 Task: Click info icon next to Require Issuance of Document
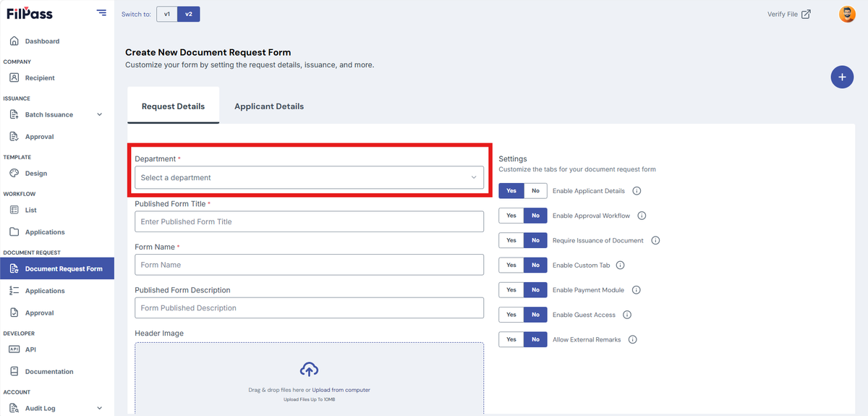[655, 240]
